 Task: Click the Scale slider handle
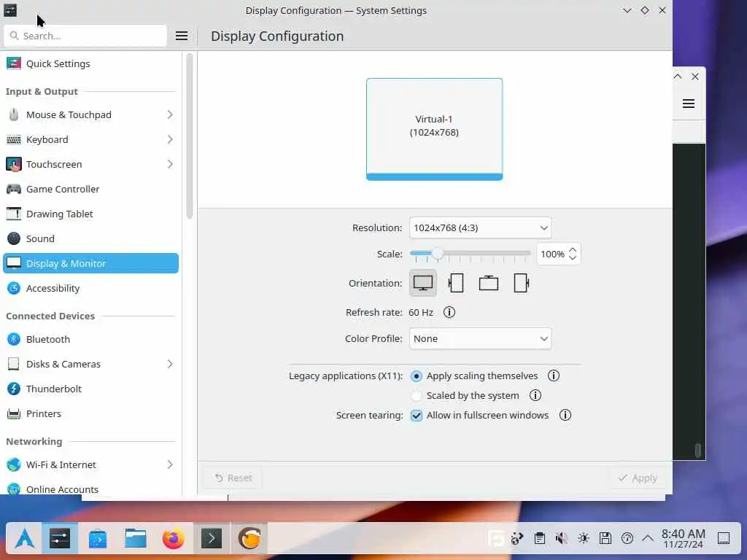[438, 253]
